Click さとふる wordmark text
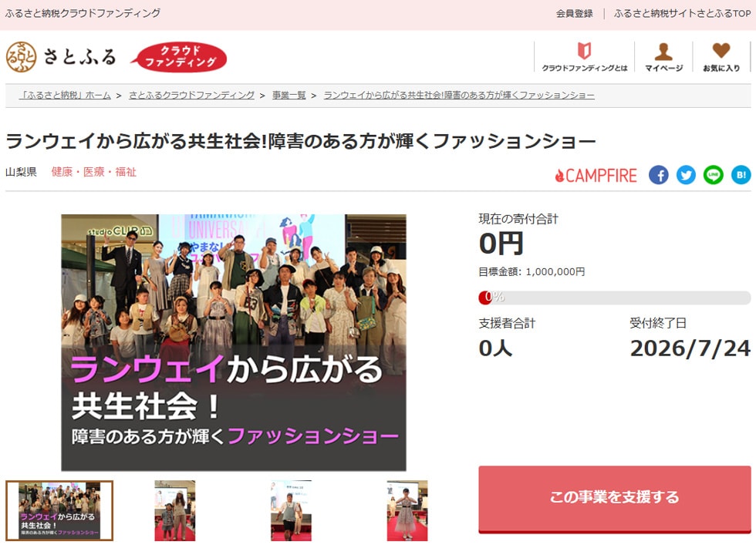This screenshot has height=545, width=756. (80, 57)
